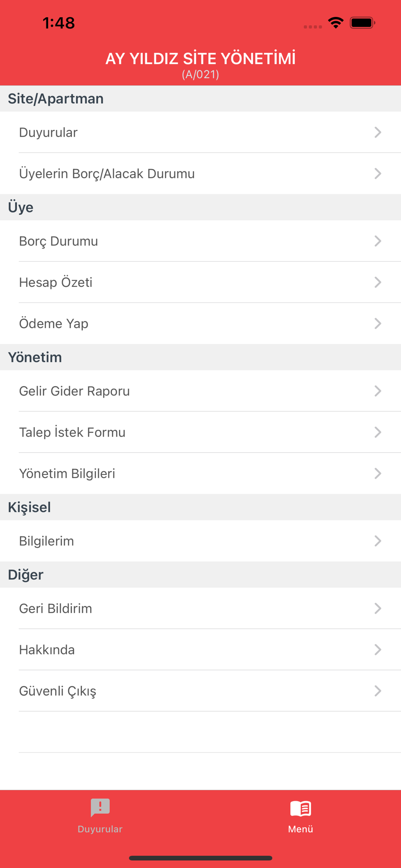Image resolution: width=401 pixels, height=868 pixels.
Task: Tap the AY YILDIZ SİTE YÖNETİMİ header title
Action: [200, 59]
